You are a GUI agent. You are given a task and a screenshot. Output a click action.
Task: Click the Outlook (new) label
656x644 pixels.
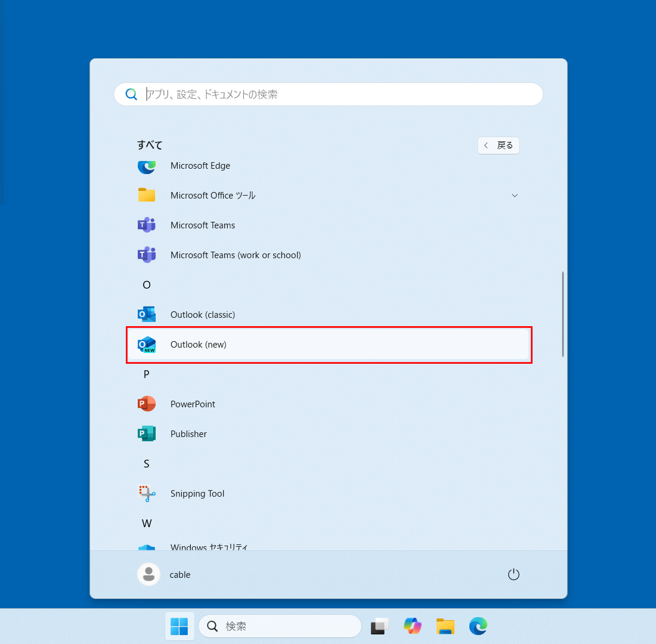[x=199, y=345]
